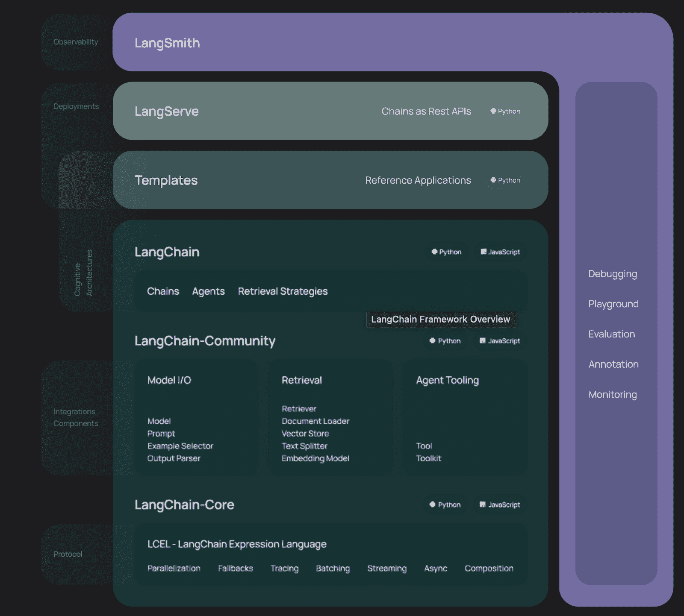
Task: Select the Templates heading
Action: (x=166, y=181)
